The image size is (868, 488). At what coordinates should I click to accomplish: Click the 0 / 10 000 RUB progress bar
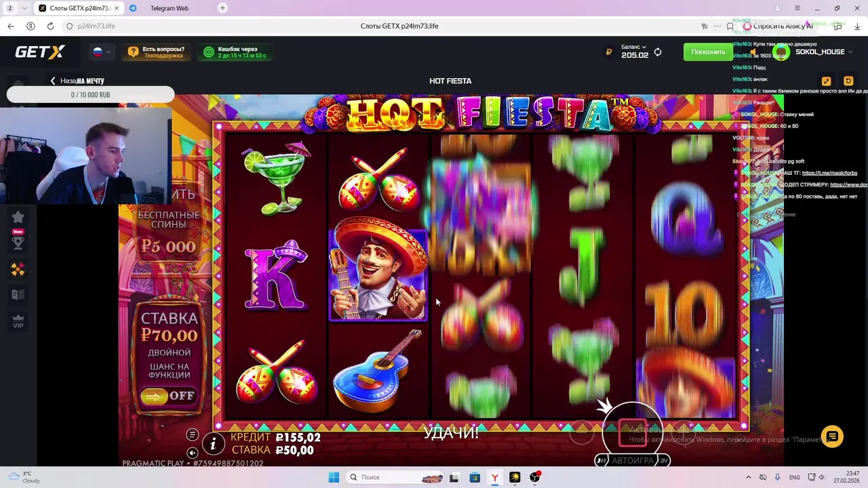pos(90,95)
